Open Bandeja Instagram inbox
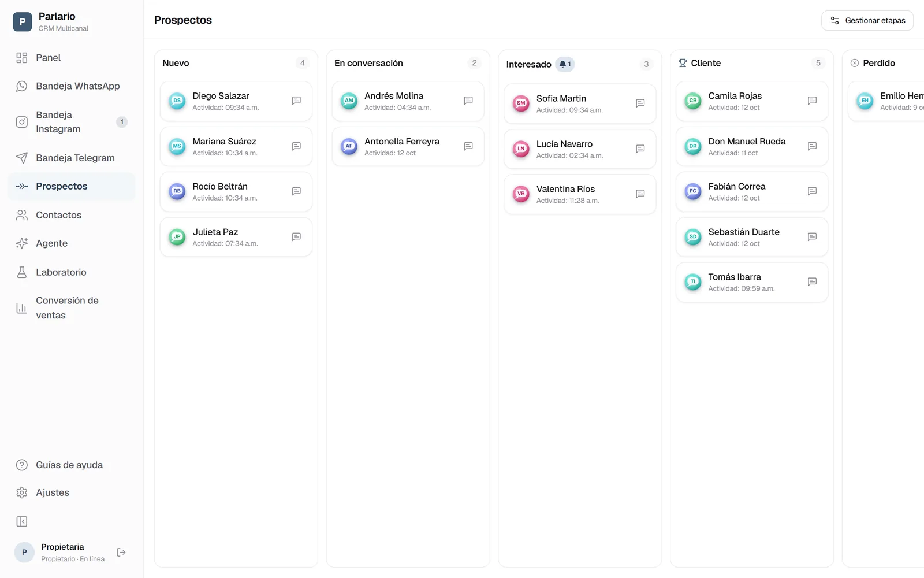The image size is (924, 578). coord(72,122)
